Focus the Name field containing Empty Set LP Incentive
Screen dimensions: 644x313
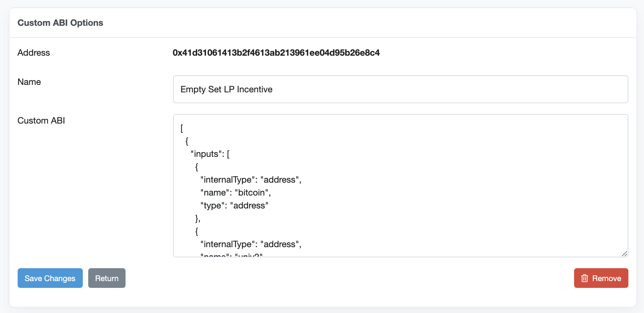(x=400, y=89)
